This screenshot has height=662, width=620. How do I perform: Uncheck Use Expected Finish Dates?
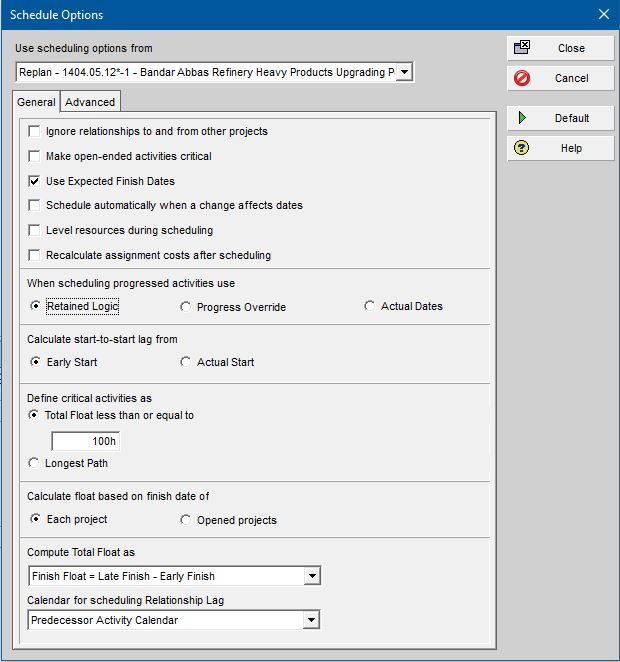coord(36,181)
